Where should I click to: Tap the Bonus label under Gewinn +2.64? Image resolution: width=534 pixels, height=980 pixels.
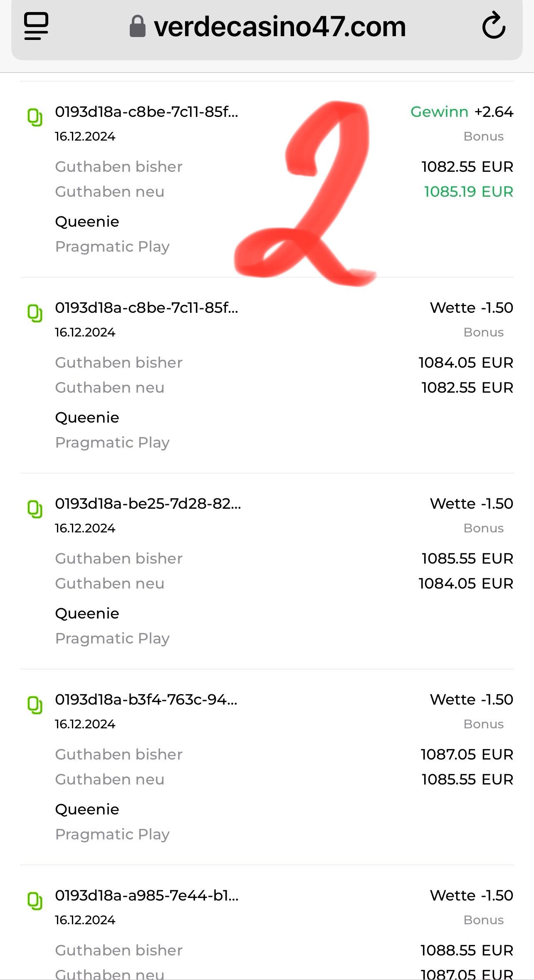[x=483, y=136]
